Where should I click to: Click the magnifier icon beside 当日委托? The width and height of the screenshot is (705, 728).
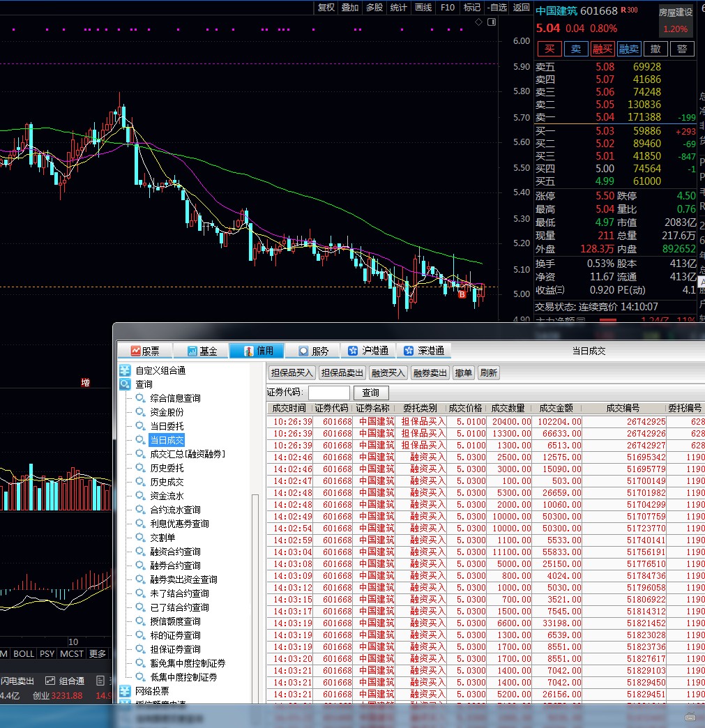pyautogui.click(x=140, y=426)
